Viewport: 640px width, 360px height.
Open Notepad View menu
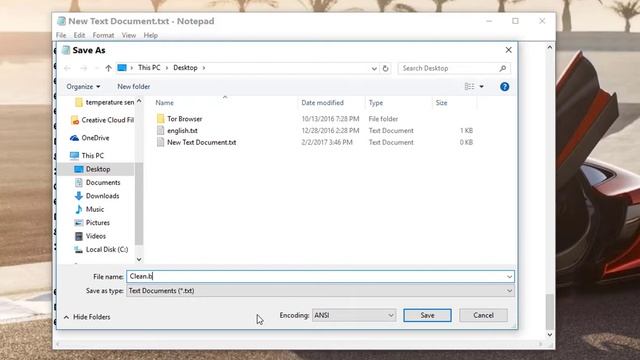click(x=129, y=36)
